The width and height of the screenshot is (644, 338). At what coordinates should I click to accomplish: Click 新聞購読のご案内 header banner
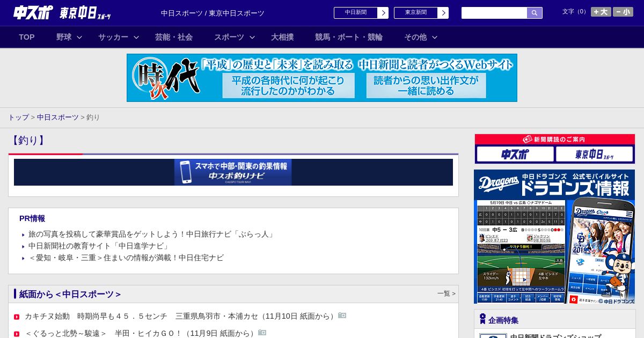click(554, 139)
